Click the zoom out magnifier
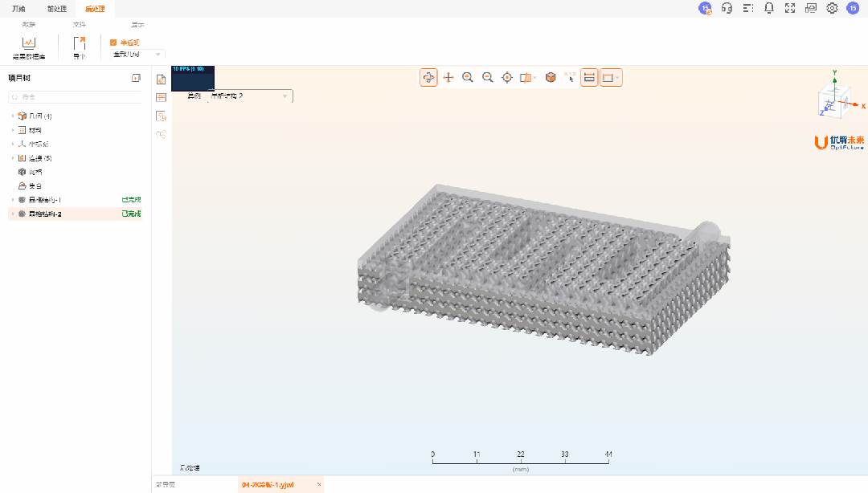This screenshot has width=868, height=493. tap(488, 77)
